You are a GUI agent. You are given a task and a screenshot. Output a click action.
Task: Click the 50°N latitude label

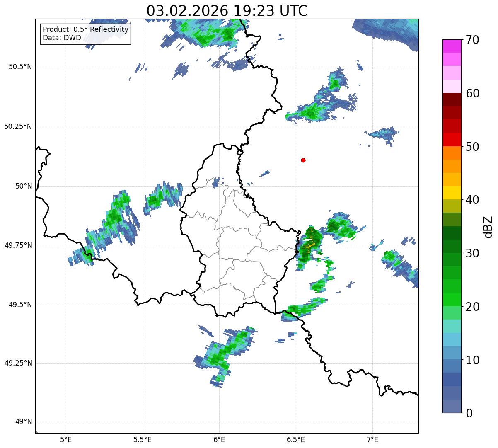tap(24, 186)
